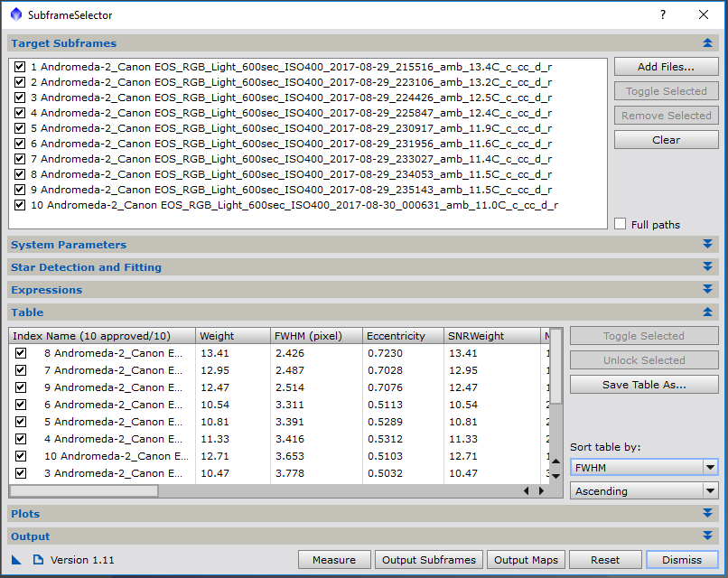Viewport: 728px width, 578px height.
Task: Click the Reset button
Action: 605,560
